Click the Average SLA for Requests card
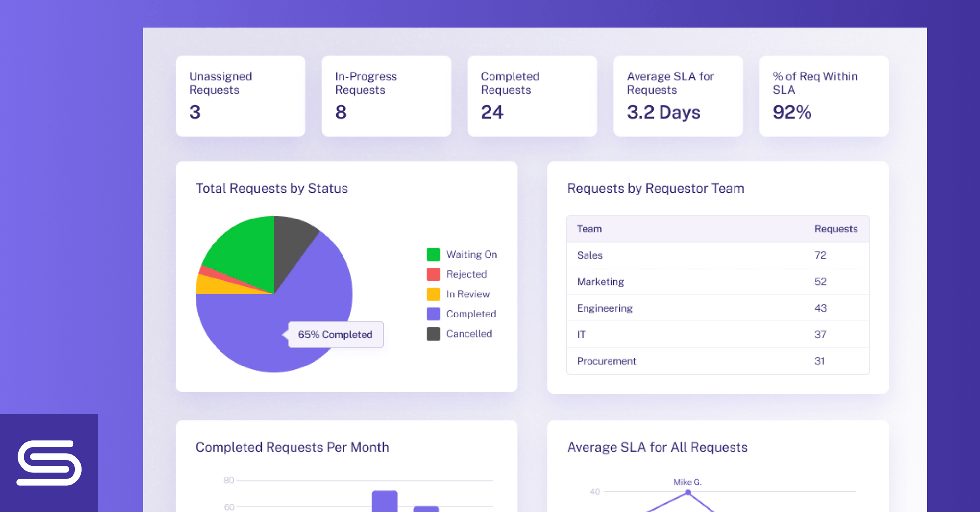980x512 pixels. click(678, 96)
